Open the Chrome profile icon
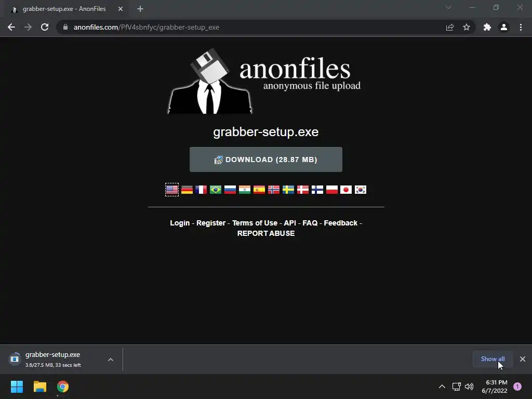The width and height of the screenshot is (532, 399). [x=504, y=27]
